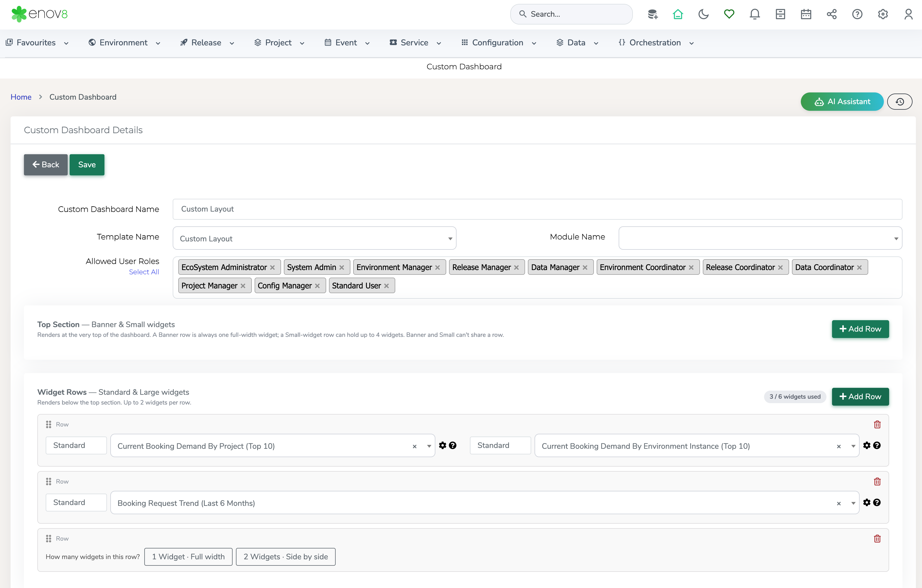Select 1 Widget Full width option
This screenshot has width=922, height=588.
188,557
